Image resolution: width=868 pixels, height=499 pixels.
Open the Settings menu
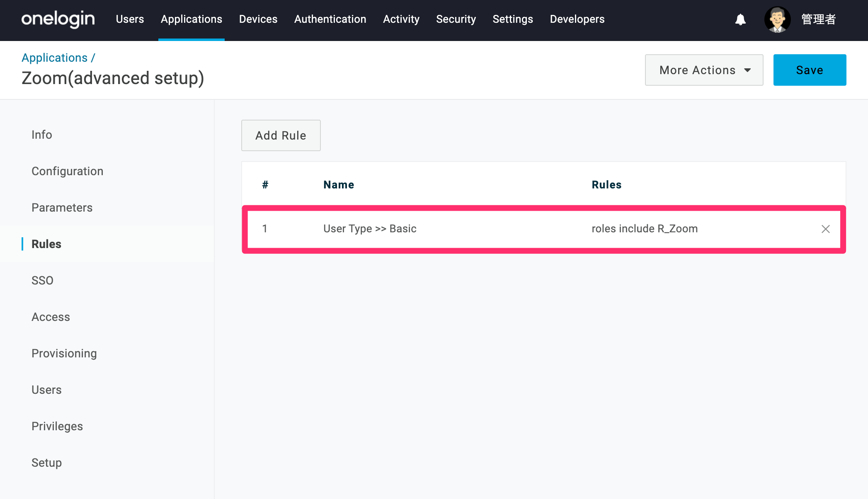point(513,19)
